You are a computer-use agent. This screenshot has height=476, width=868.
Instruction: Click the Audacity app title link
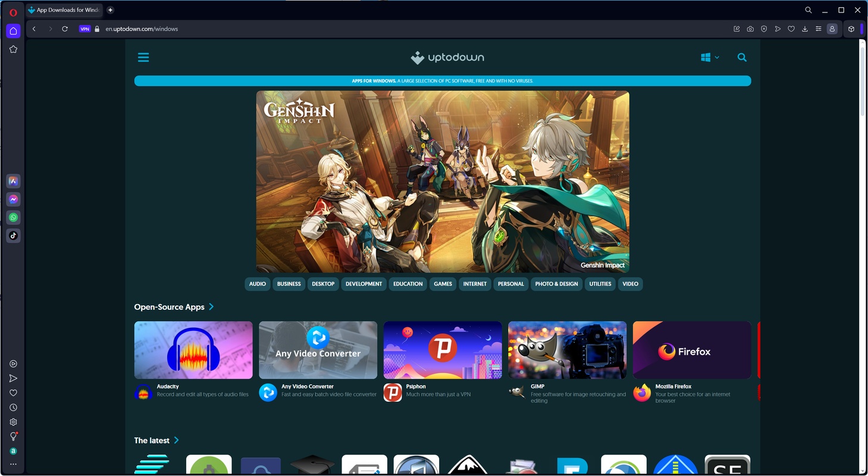[x=168, y=387]
